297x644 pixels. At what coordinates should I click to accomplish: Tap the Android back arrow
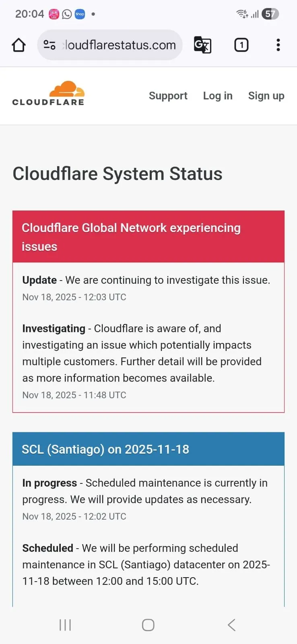coord(231,625)
